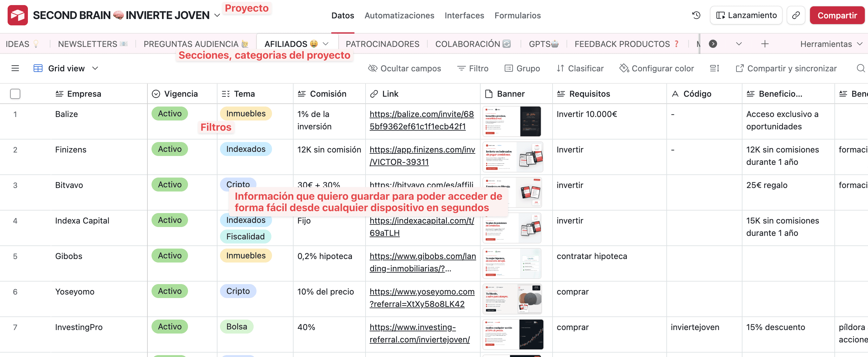Open the Yoseyomo banner thumbnail
Screen dimensions: 868x357
coord(512,299)
